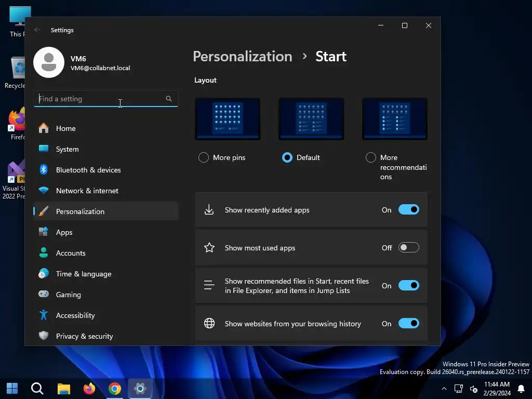Screen dimensions: 532x399
Task: Open Gaming settings
Action: (106, 294)
